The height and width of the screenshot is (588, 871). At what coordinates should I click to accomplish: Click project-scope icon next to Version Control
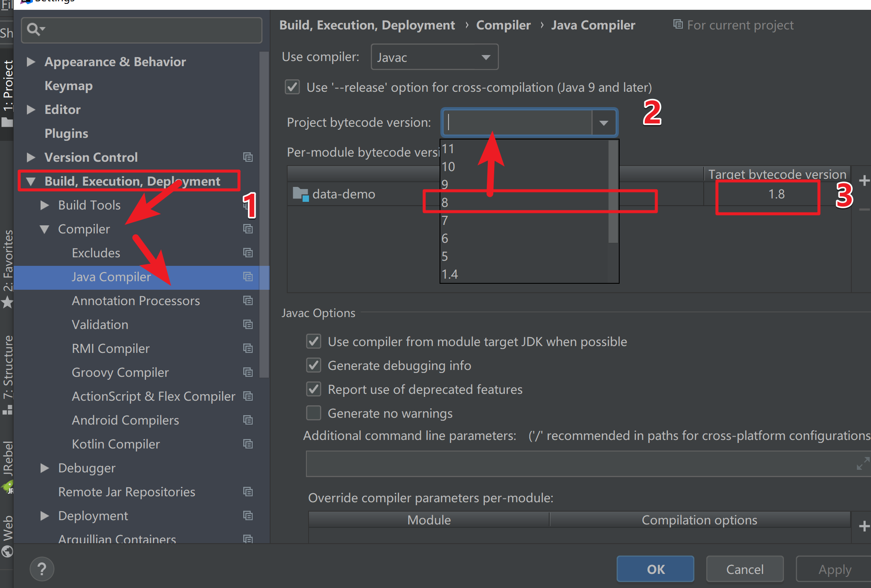pos(248,157)
